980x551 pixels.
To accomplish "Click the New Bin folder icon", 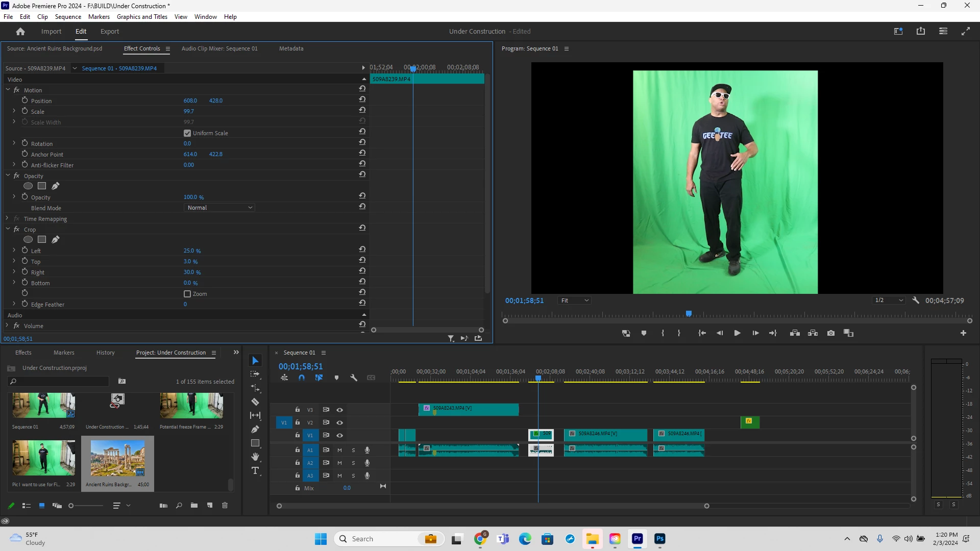I will point(194,506).
